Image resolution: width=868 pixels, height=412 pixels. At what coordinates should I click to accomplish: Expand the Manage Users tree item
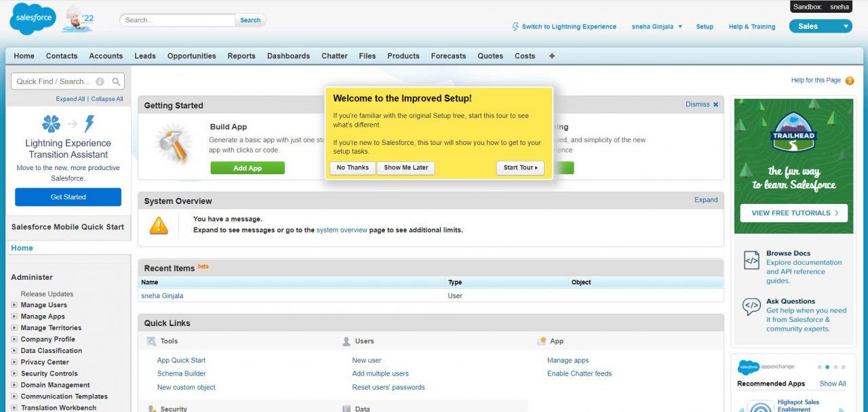click(x=13, y=305)
